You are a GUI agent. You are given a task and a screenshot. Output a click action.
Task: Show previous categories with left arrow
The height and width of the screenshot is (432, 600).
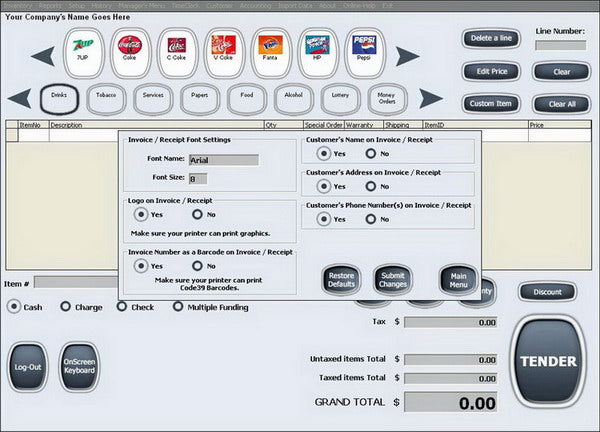19,98
